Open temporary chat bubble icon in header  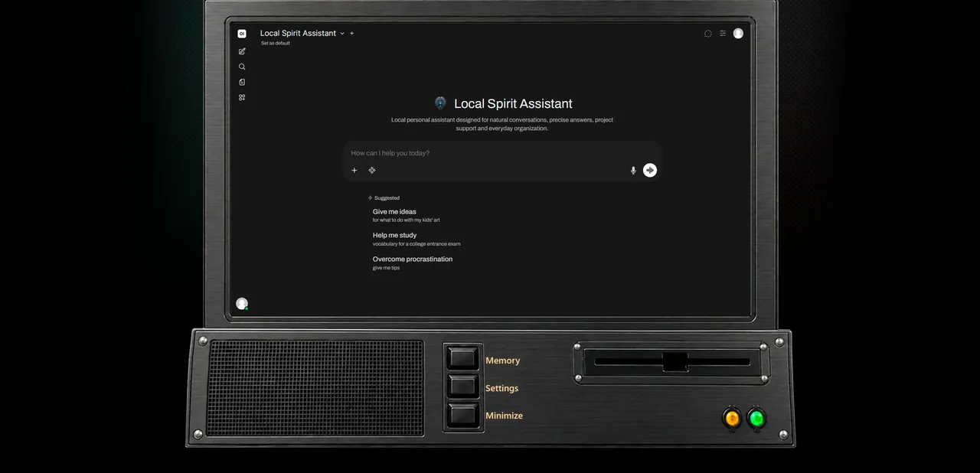pos(708,33)
